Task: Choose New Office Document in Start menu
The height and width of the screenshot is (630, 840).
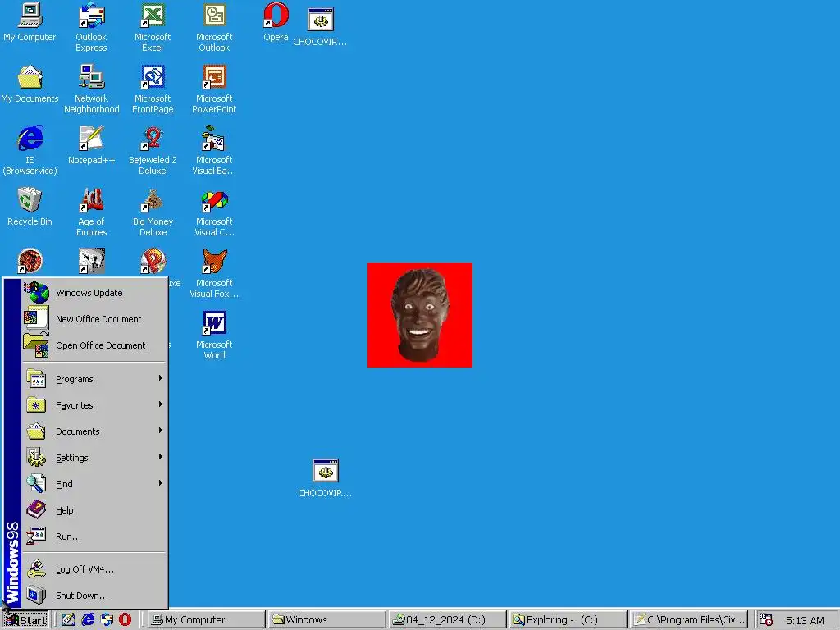Action: click(x=94, y=319)
